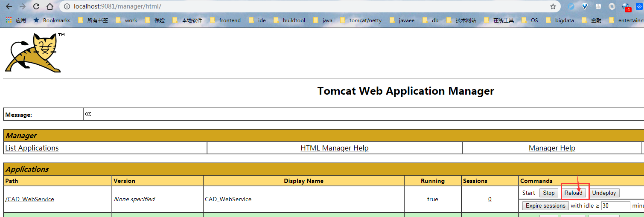The image size is (644, 217).
Task: Click the Message value 'OK'
Action: (x=88, y=114)
